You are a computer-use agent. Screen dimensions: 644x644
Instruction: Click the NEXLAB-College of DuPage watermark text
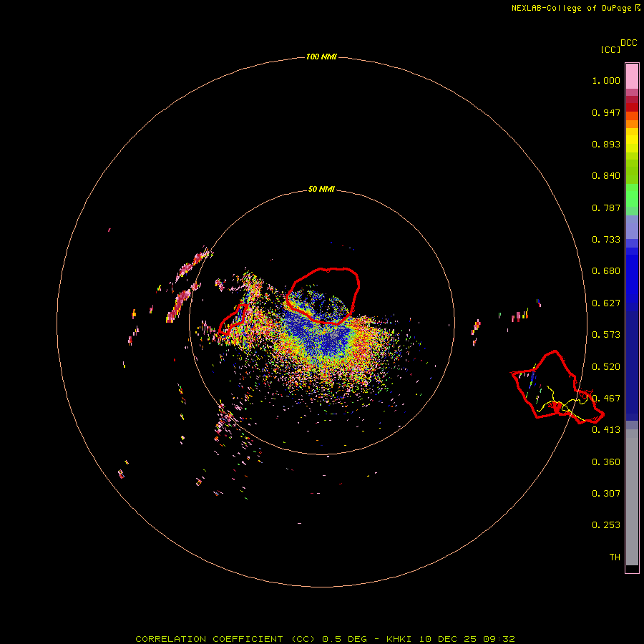576,8
